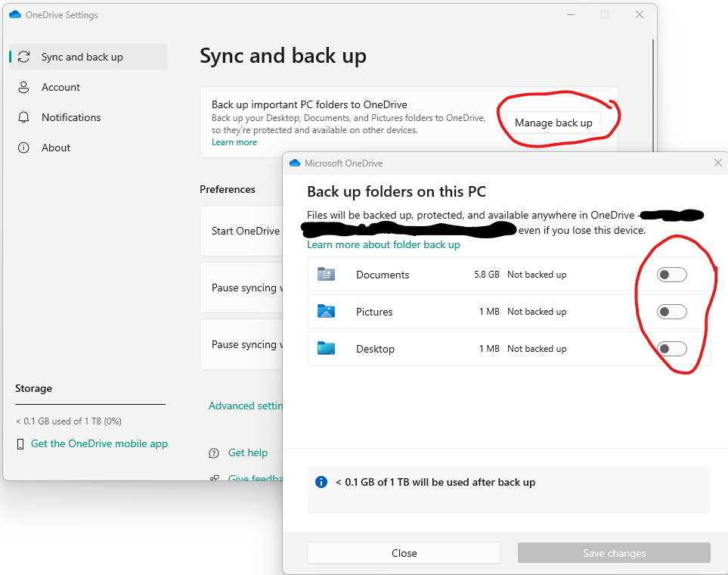This screenshot has width=728, height=575.
Task: Click the About info circle icon
Action: point(23,148)
